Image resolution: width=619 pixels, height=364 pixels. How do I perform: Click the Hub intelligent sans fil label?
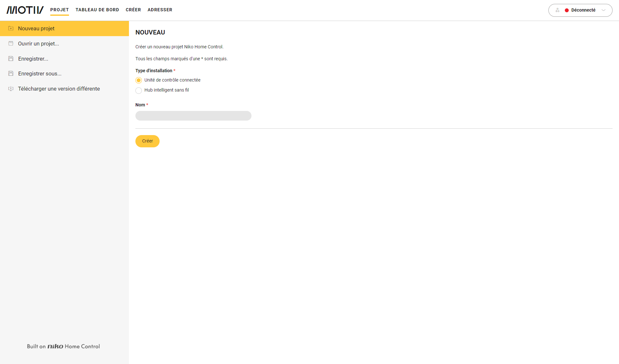[167, 90]
